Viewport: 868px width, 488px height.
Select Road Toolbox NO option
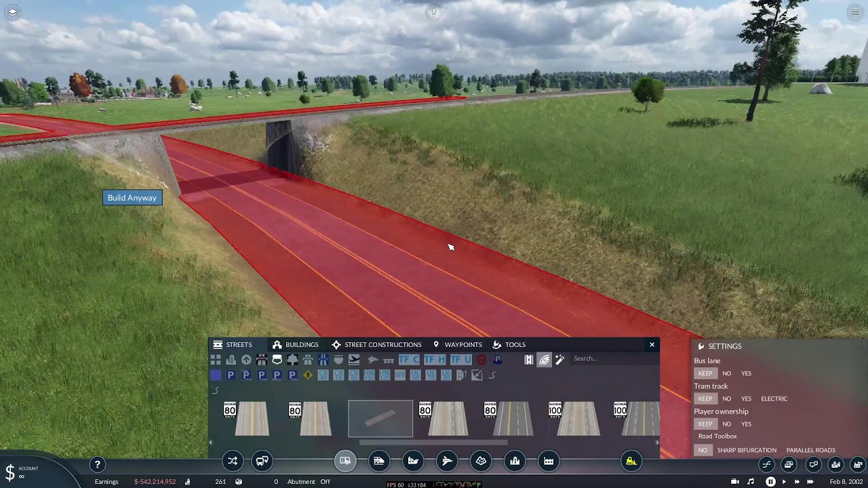pyautogui.click(x=703, y=450)
